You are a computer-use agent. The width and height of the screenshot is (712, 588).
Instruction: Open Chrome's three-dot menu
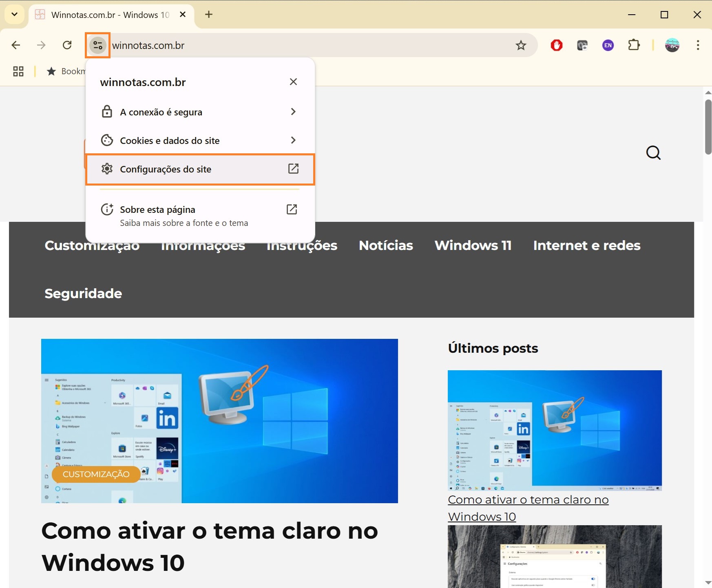[698, 45]
